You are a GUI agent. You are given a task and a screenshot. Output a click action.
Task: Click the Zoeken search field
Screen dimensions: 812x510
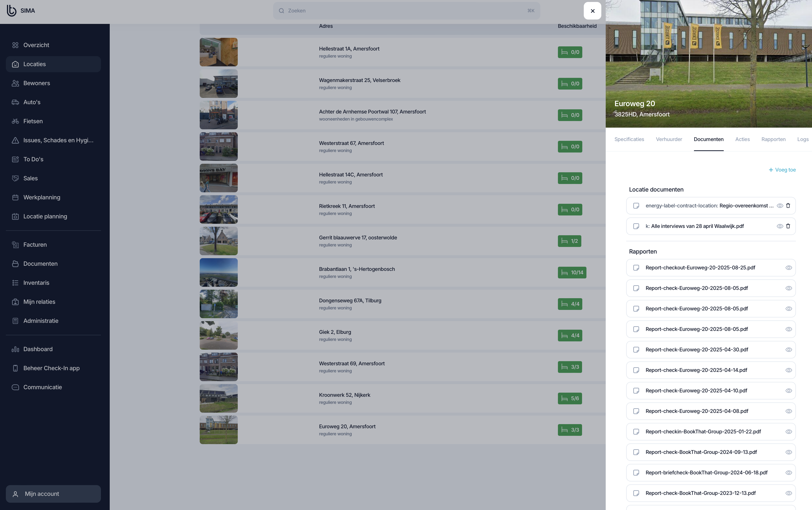click(x=406, y=11)
